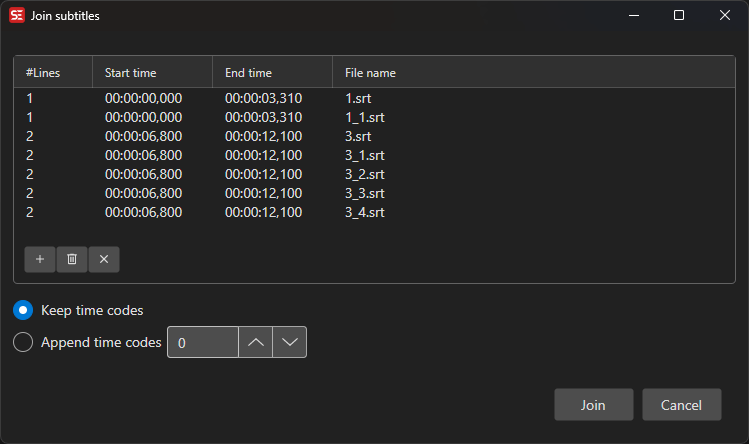
Task: Click the trash icon to remove file
Action: coord(72,259)
